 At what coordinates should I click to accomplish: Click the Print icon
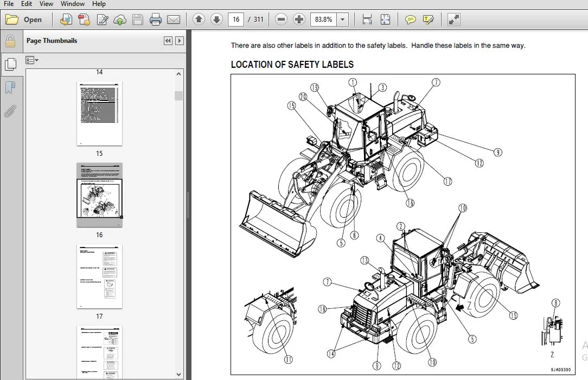click(x=155, y=20)
